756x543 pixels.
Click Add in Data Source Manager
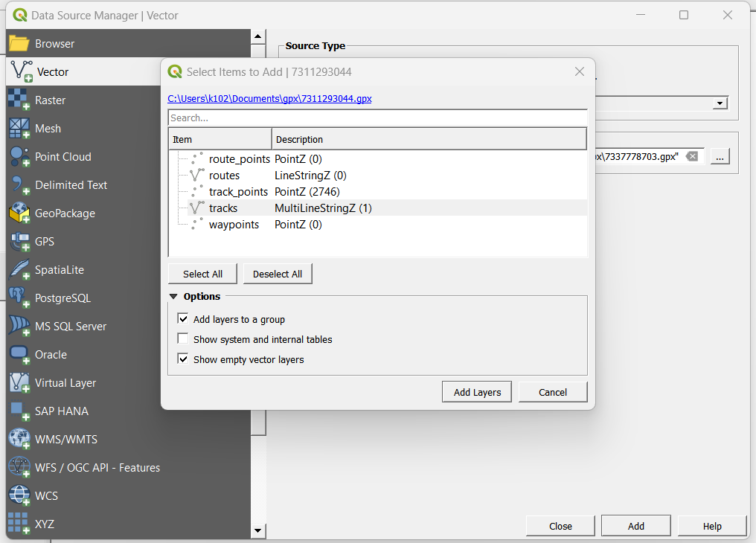pyautogui.click(x=636, y=526)
